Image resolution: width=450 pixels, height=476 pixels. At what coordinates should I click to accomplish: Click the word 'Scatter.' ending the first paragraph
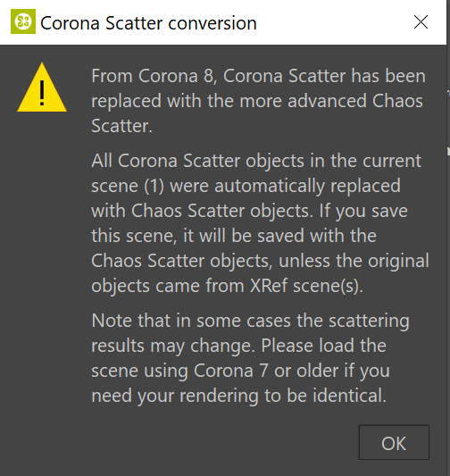coord(121,126)
